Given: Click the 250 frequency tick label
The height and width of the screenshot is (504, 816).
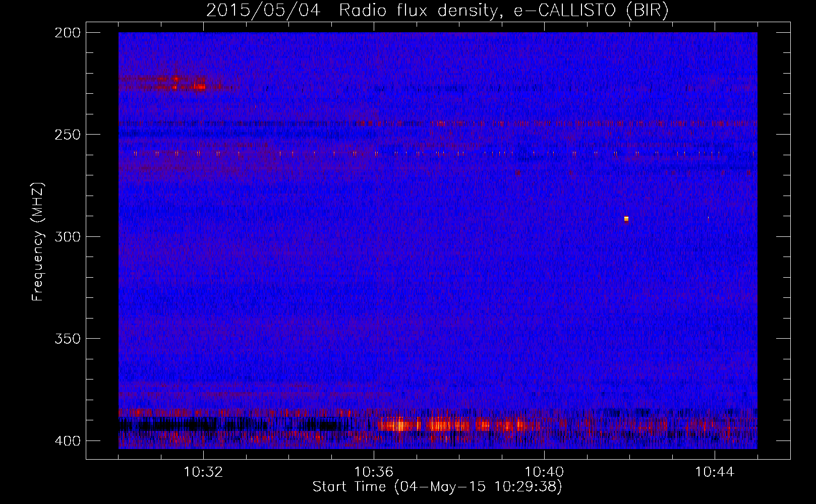Looking at the screenshot, I should pos(68,135).
